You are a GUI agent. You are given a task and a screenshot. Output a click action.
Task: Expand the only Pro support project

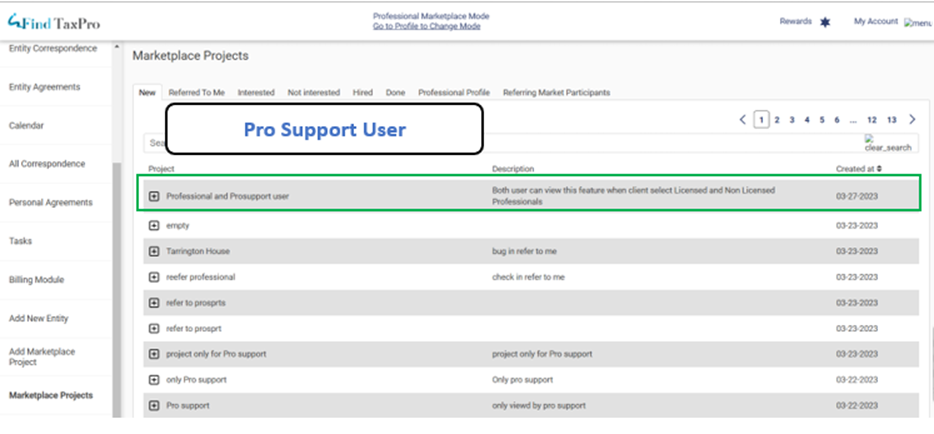click(x=154, y=380)
